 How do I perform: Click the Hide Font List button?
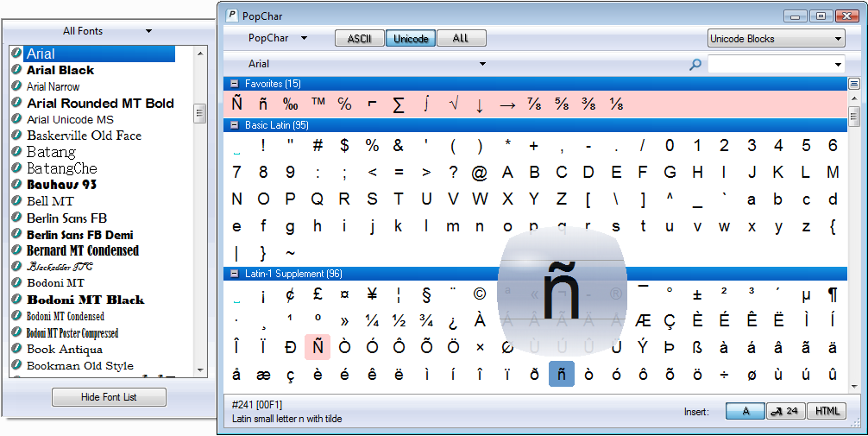coord(109,397)
